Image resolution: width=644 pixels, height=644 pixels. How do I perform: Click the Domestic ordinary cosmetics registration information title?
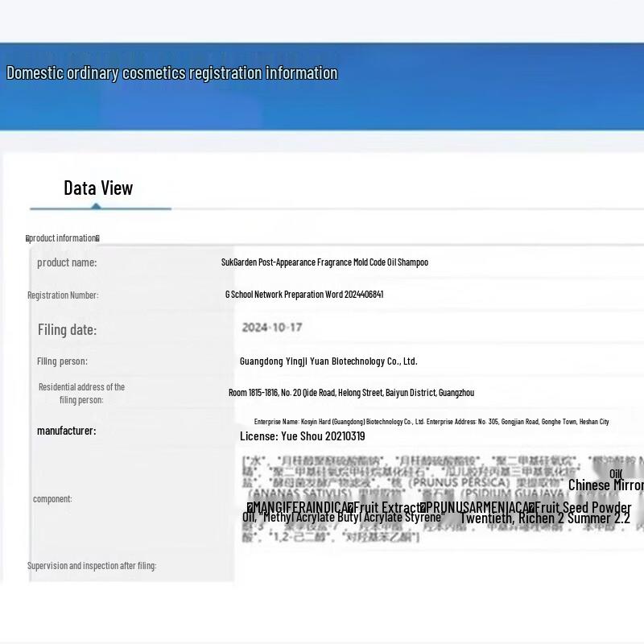tap(172, 73)
